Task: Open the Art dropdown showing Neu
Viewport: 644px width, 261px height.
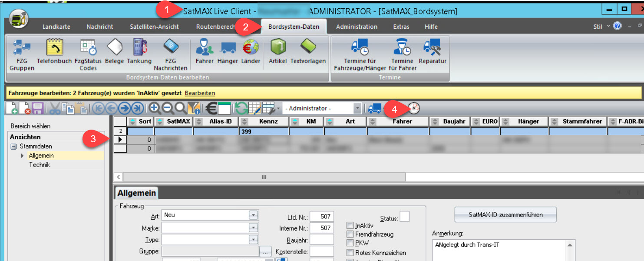Action: point(253,215)
